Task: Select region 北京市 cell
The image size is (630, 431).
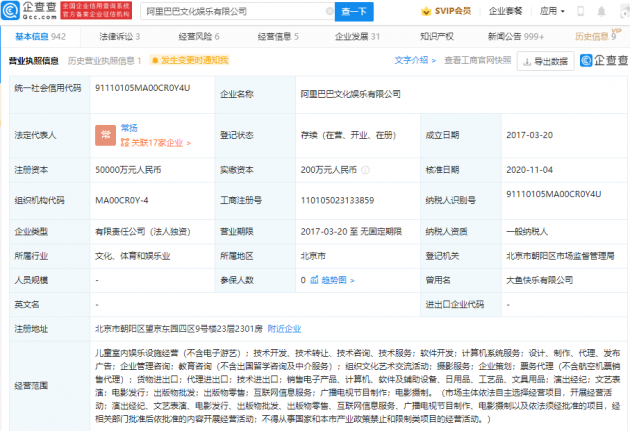Action: click(313, 256)
